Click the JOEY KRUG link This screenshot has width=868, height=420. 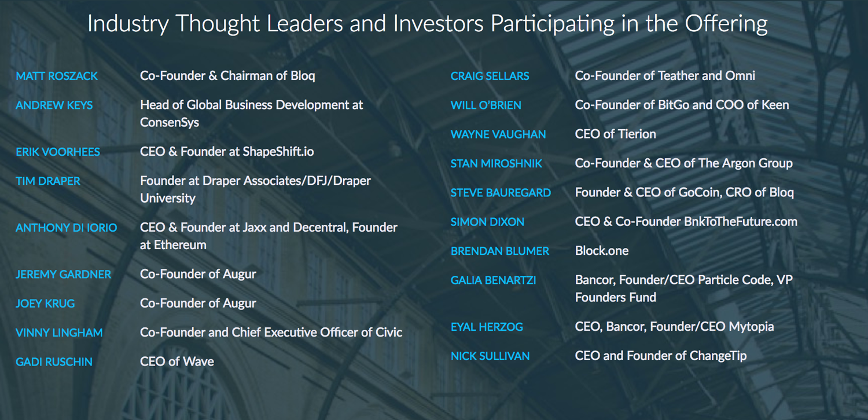45,304
